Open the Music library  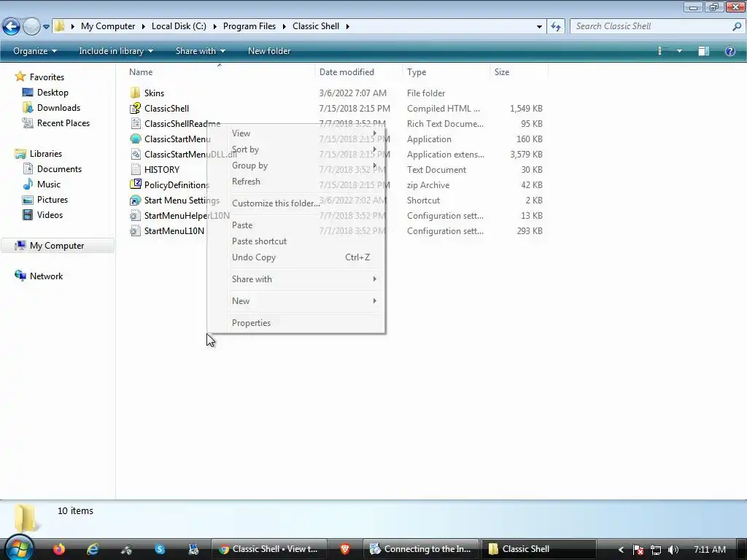tap(49, 184)
